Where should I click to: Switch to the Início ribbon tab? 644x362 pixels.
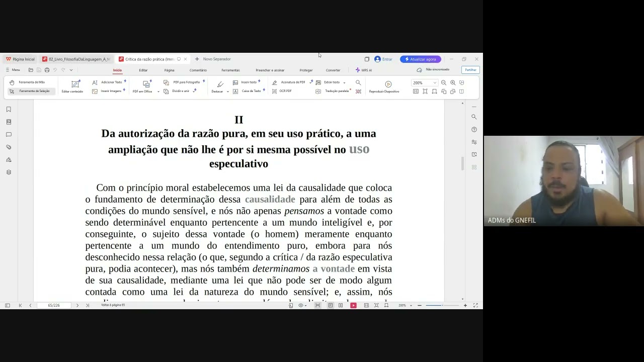(117, 70)
